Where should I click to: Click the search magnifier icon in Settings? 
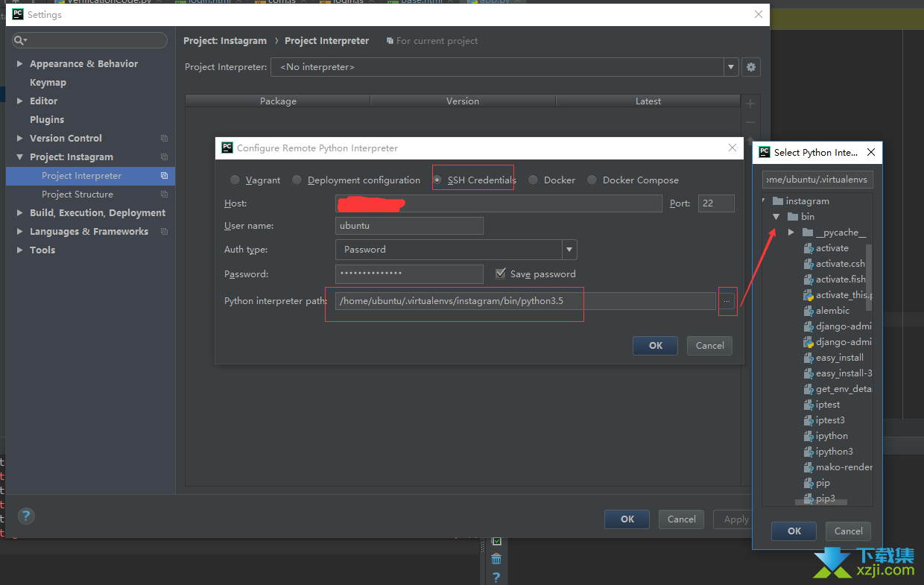coord(21,40)
